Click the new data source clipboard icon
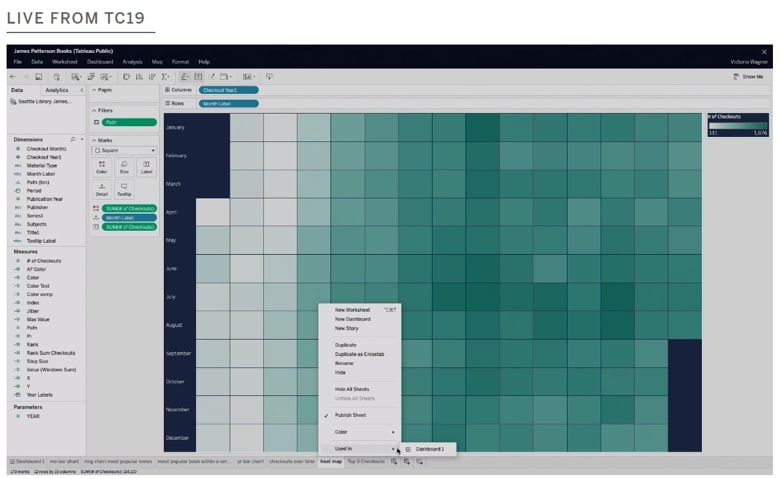 (x=57, y=77)
